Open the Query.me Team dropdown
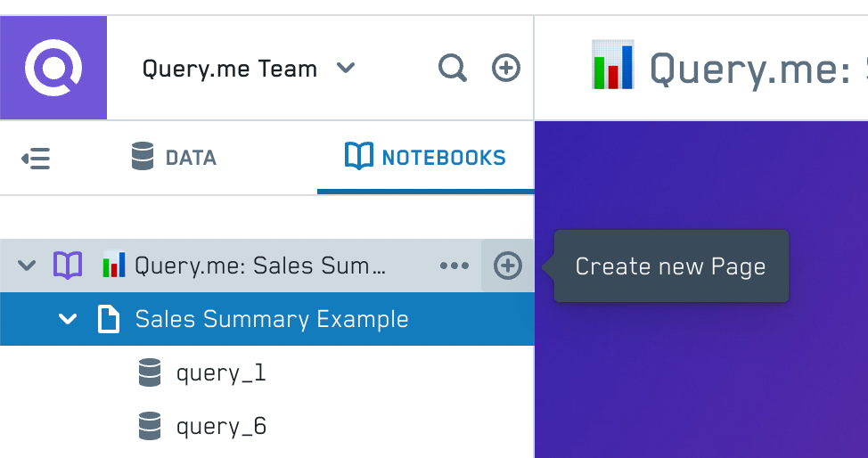The height and width of the screenshot is (458, 868). [x=249, y=69]
